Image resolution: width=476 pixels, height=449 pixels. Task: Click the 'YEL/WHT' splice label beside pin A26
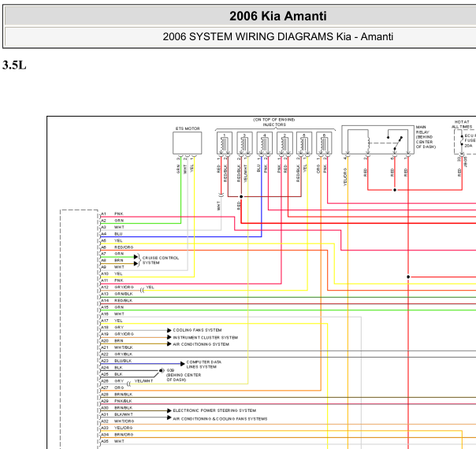pyautogui.click(x=143, y=381)
